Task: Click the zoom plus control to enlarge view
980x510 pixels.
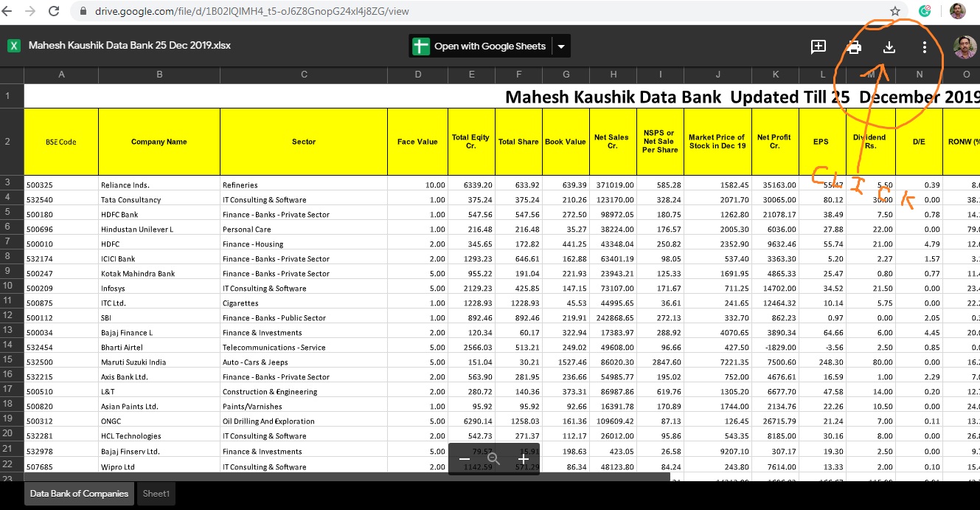Action: (x=524, y=458)
